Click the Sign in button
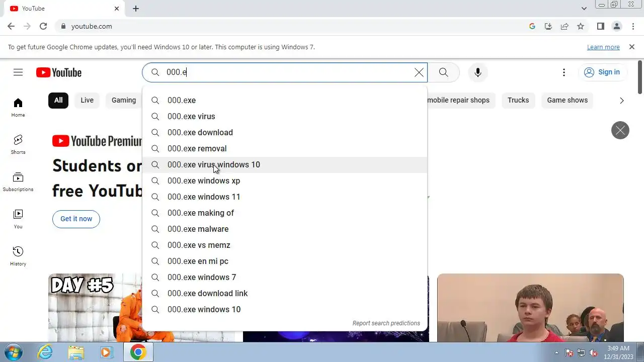The image size is (644, 362). tap(602, 72)
